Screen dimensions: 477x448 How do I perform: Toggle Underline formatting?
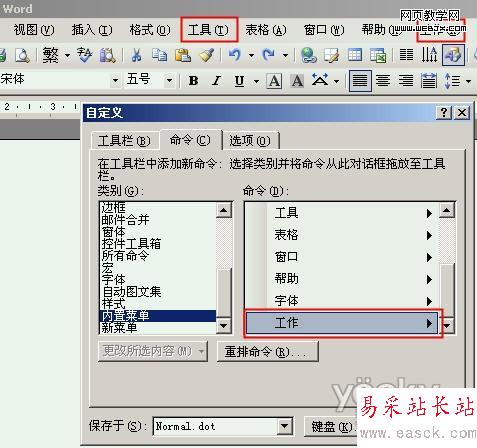[x=239, y=81]
